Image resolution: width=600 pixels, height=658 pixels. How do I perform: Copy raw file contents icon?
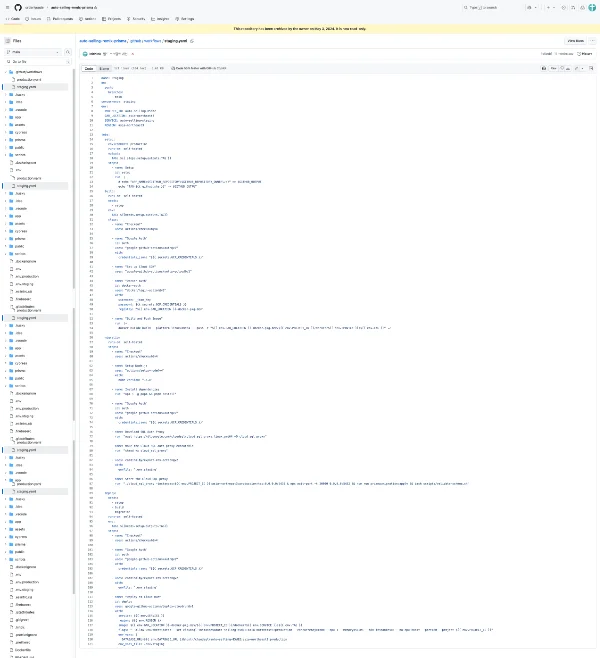coord(562,68)
